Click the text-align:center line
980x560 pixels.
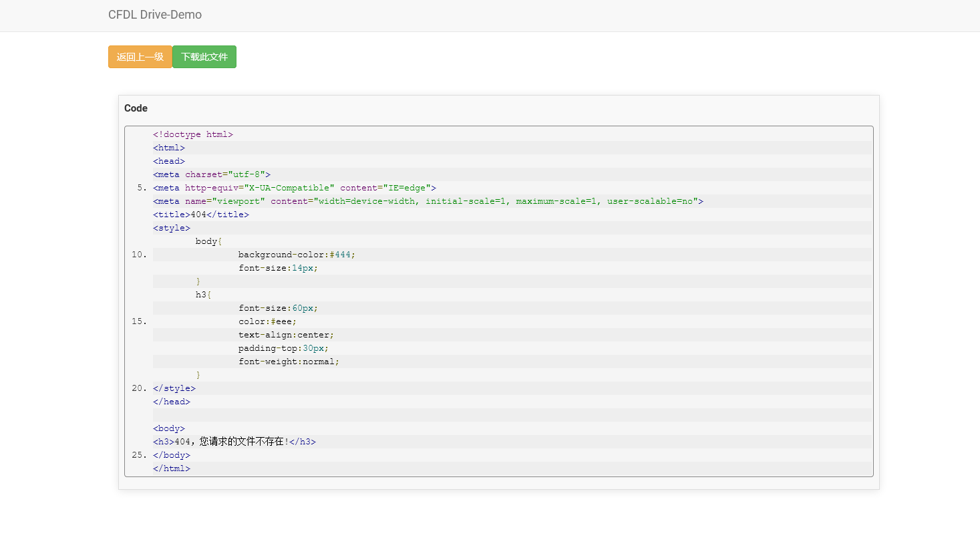pos(512,335)
